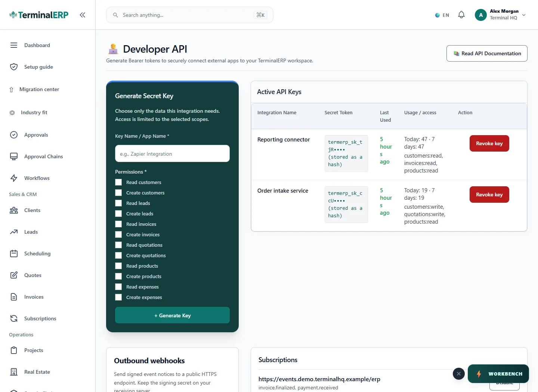Revoke key for Reporting connector

[x=489, y=143]
